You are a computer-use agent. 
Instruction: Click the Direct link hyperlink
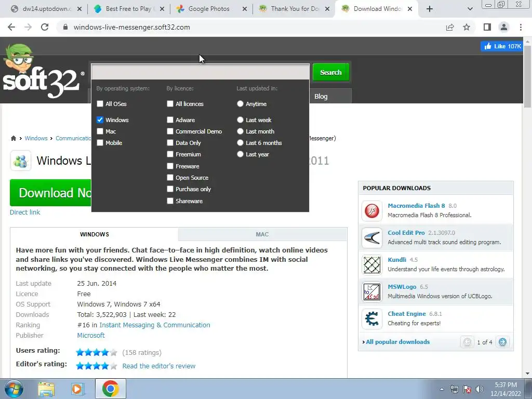coord(25,212)
